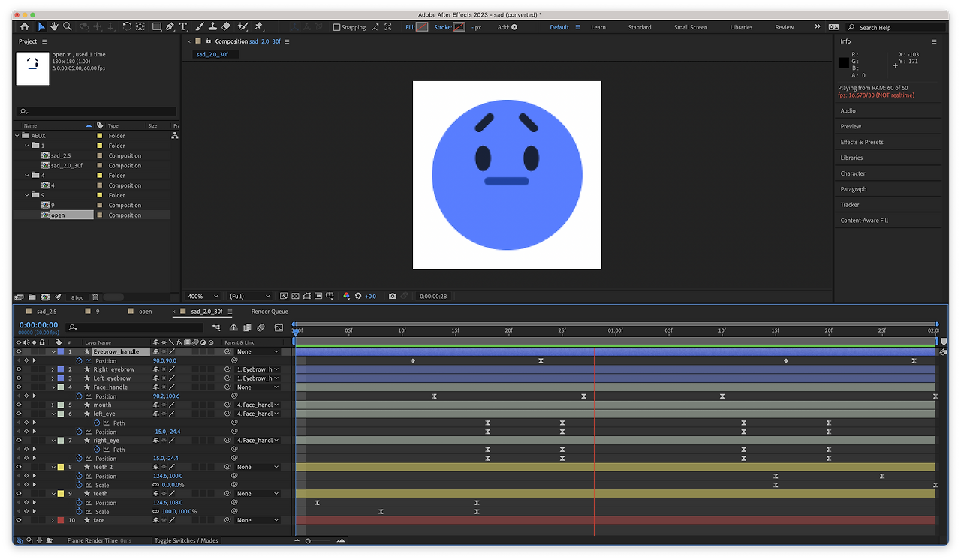Open the Effects & Presets panel
Screen dimensions: 961x560
click(x=862, y=142)
